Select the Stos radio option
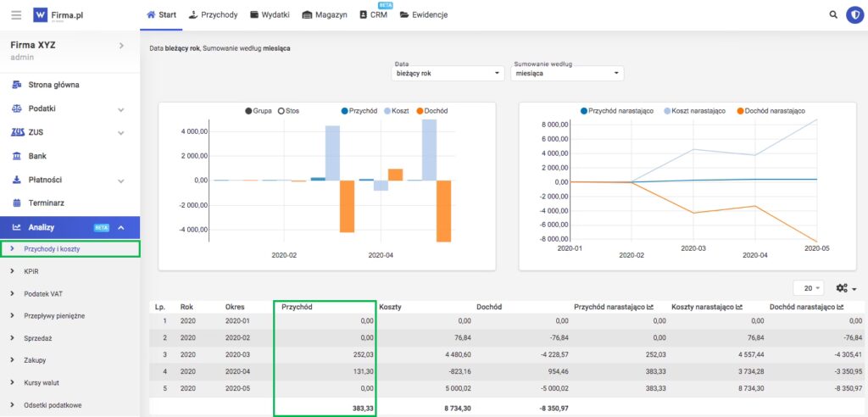This screenshot has height=417, width=868. (x=281, y=111)
